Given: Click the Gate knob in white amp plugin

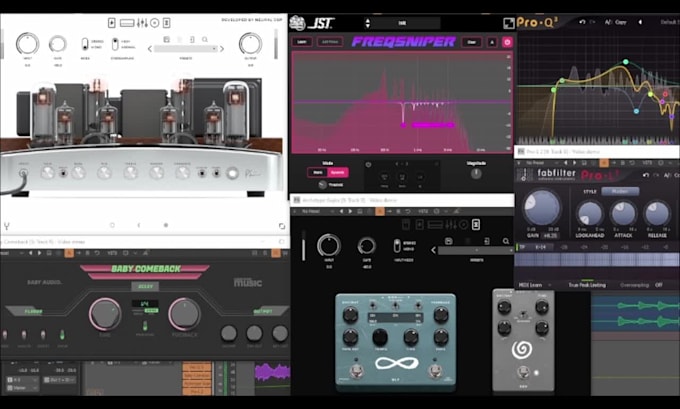Looking at the screenshot, I should tap(58, 44).
